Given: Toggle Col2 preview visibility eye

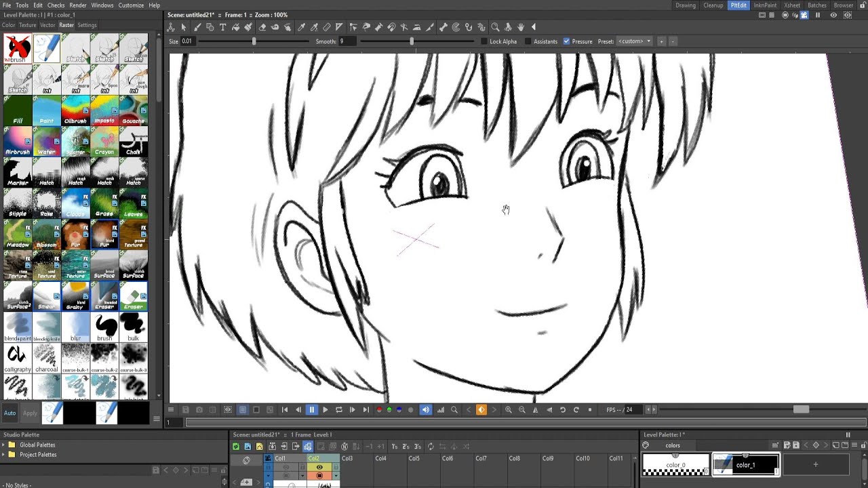Looking at the screenshot, I should (x=319, y=467).
